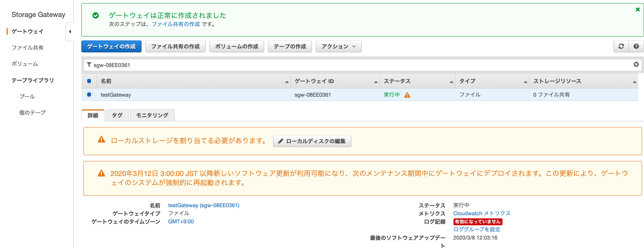Screen dimensions: 644x248
Task: Refresh the gateway list
Action: tap(621, 46)
